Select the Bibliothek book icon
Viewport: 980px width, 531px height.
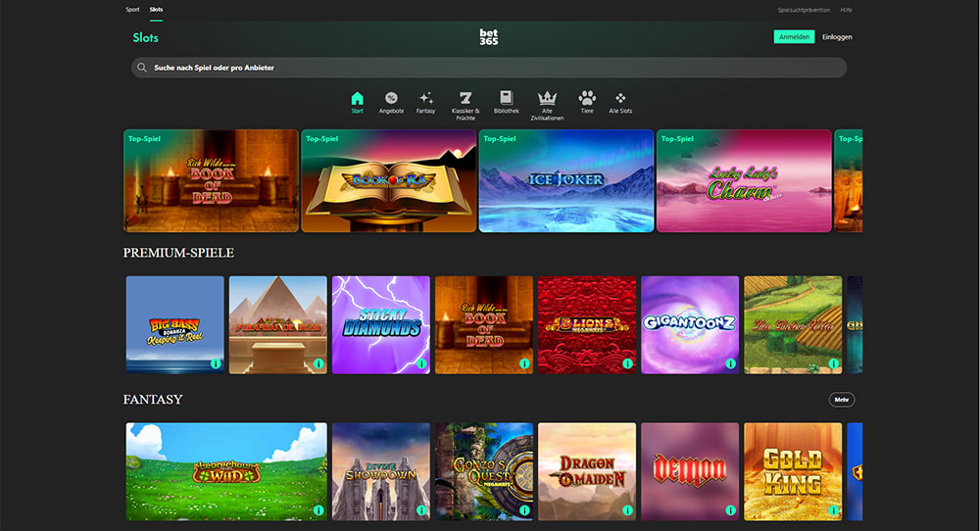506,101
